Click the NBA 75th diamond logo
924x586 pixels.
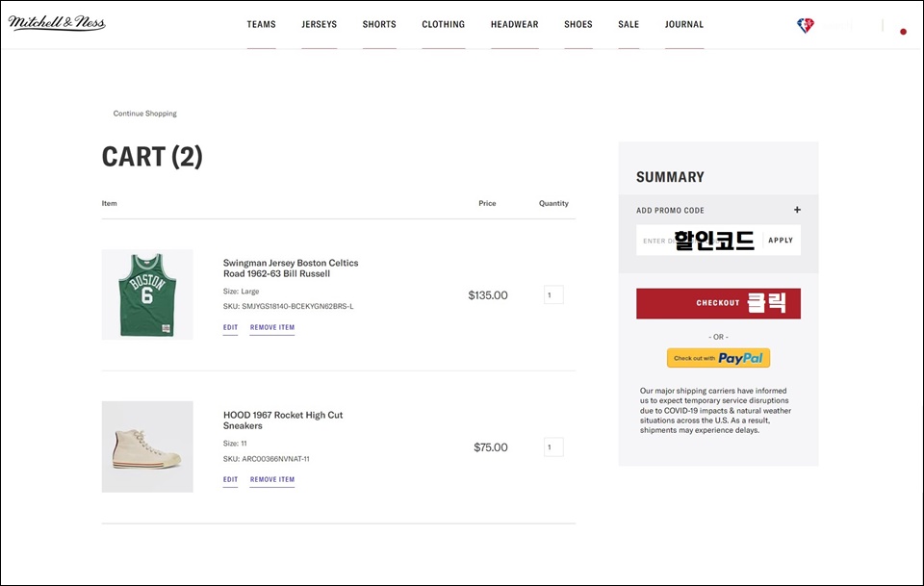tap(805, 25)
